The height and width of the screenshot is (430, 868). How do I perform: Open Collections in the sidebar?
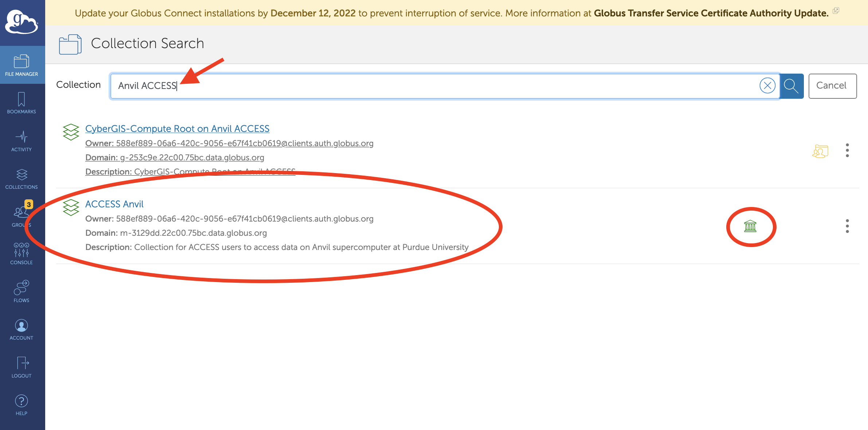[x=22, y=179]
